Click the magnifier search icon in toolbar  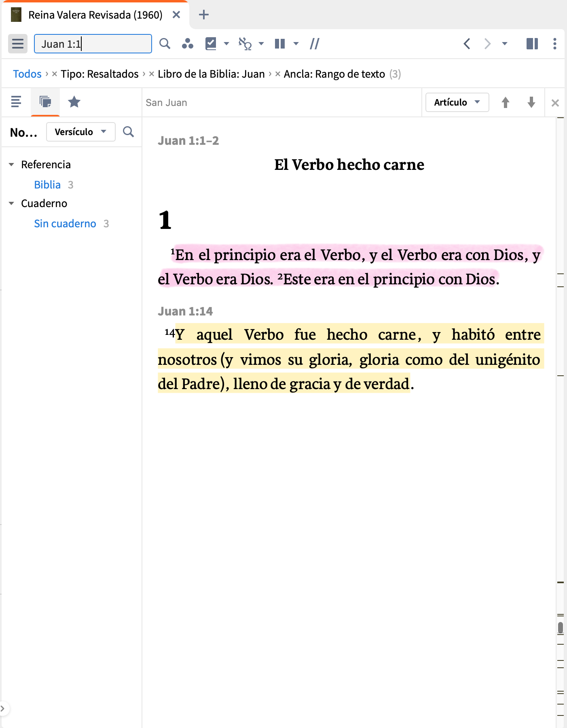pos(165,44)
